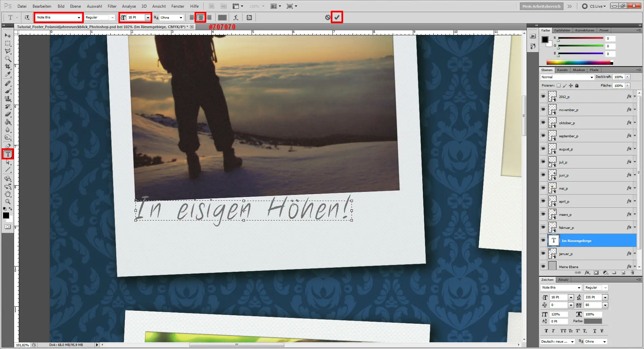Viewport: 644px width, 349px height.
Task: Open the Filter menu
Action: (112, 6)
